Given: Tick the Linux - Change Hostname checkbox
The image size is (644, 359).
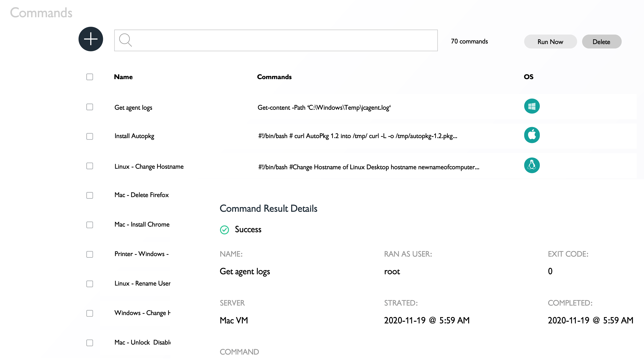Looking at the screenshot, I should [89, 166].
